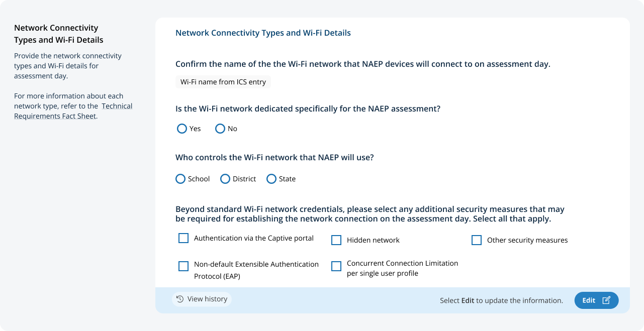Screen dimensions: 644x331
Task: Toggle Concurrent Connection Limitation checkbox
Action: point(336,266)
